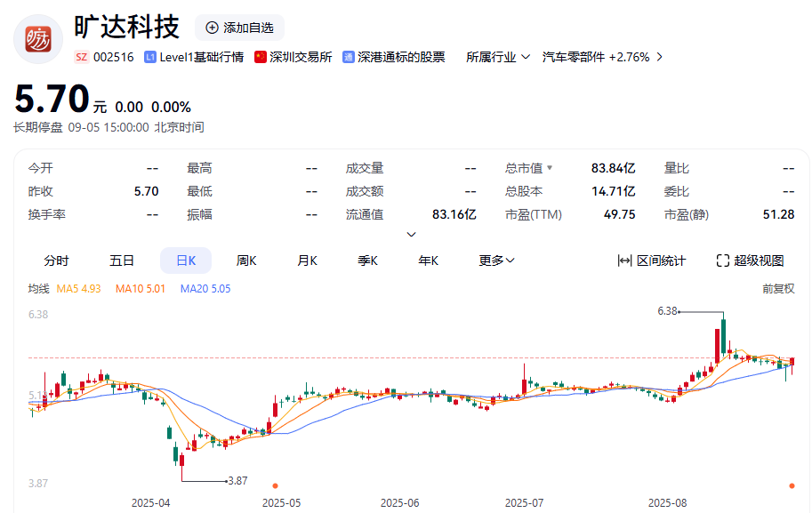This screenshot has width=812, height=513.
Task: Click the 换手率 label
Action: (x=46, y=214)
